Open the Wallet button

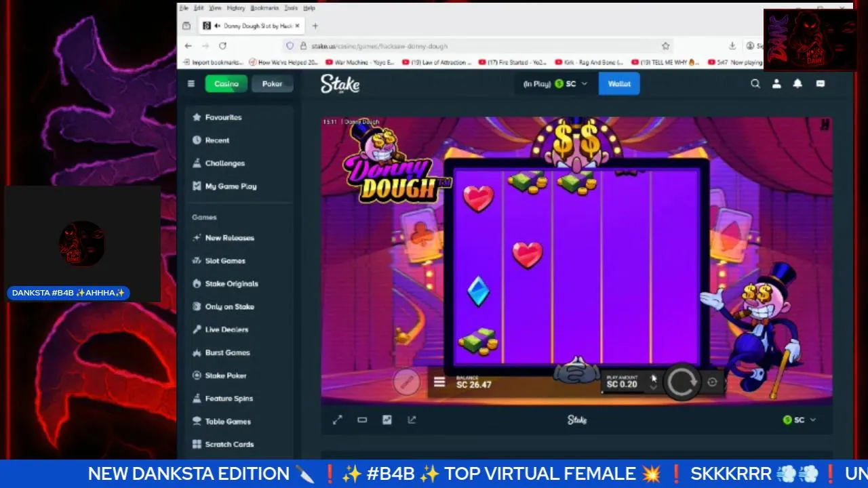click(x=619, y=83)
